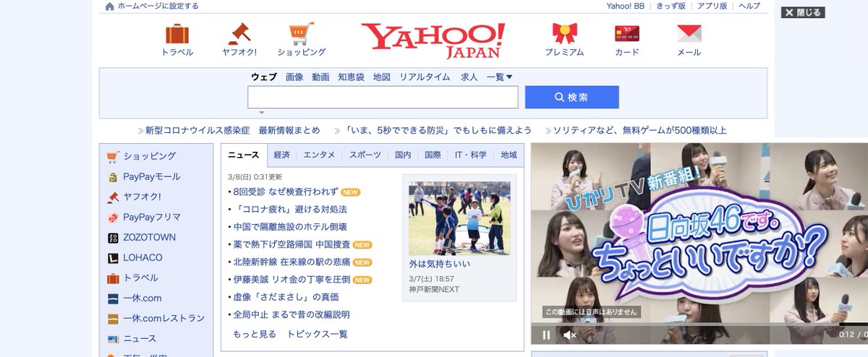Switch to the 国際 news tab

pyautogui.click(x=433, y=155)
